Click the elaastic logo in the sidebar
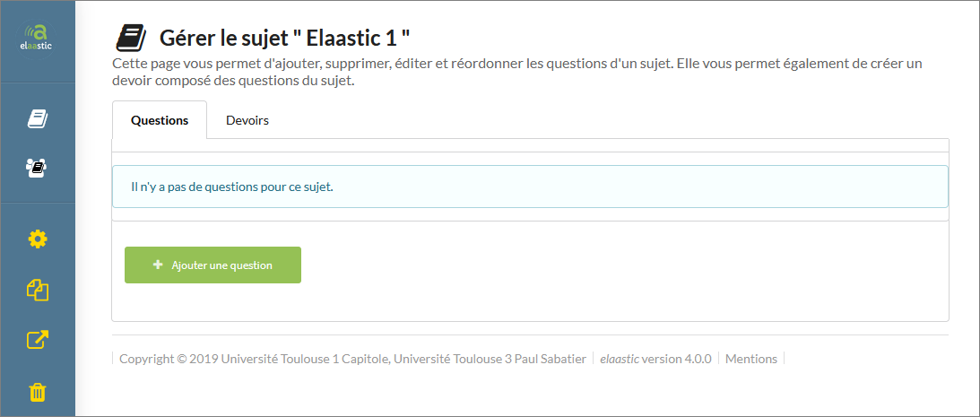This screenshot has width=980, height=417. pos(38,37)
